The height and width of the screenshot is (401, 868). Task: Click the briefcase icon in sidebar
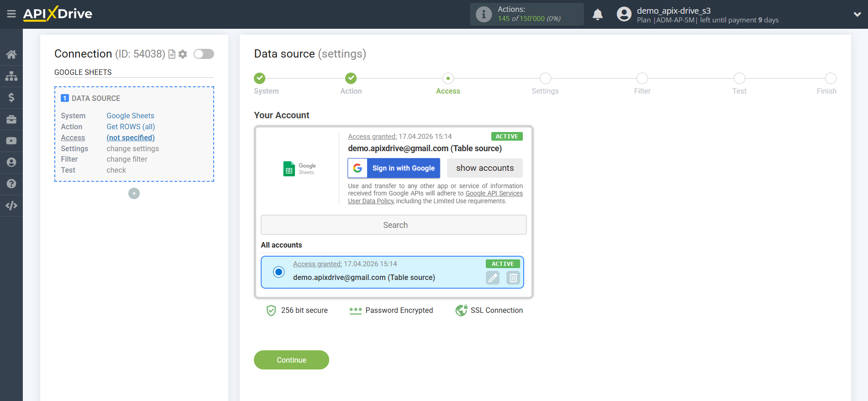point(11,119)
